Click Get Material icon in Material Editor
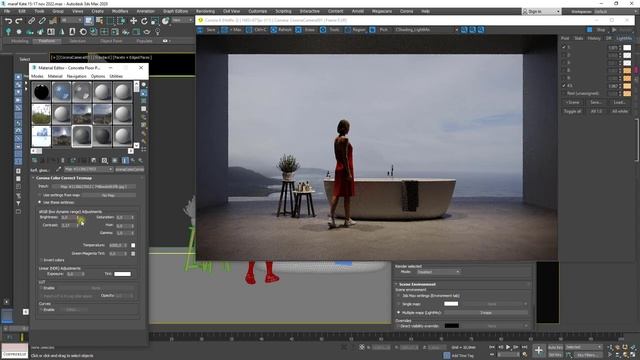 coord(34,160)
